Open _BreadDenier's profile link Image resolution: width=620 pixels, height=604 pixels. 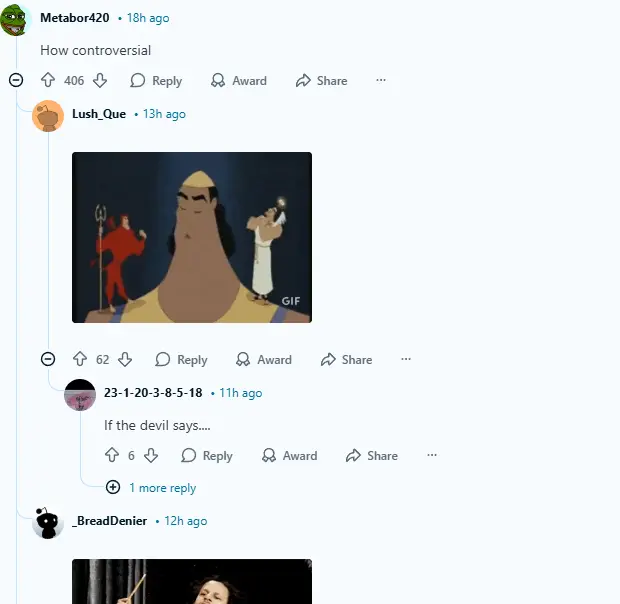click(x=110, y=521)
